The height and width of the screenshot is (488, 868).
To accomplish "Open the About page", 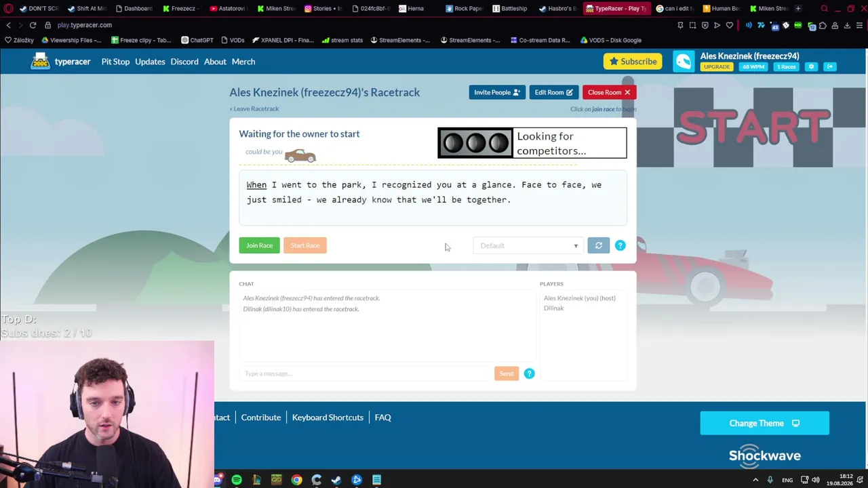I will click(215, 62).
